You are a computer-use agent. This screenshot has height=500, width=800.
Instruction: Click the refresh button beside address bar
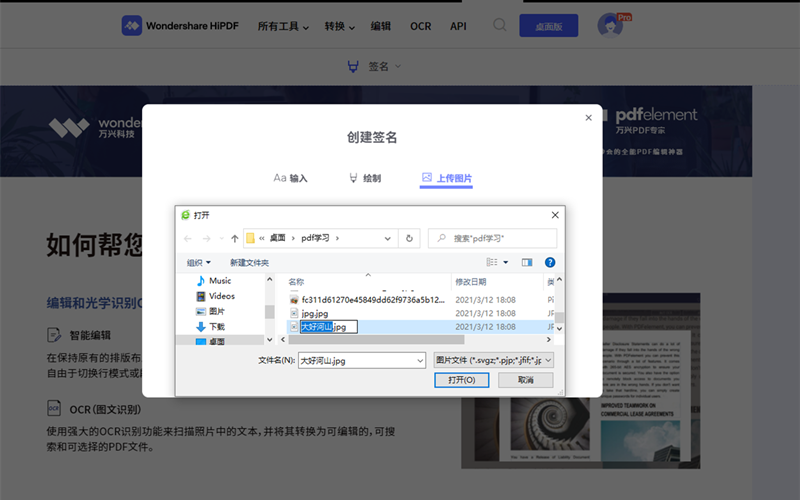[x=408, y=239]
